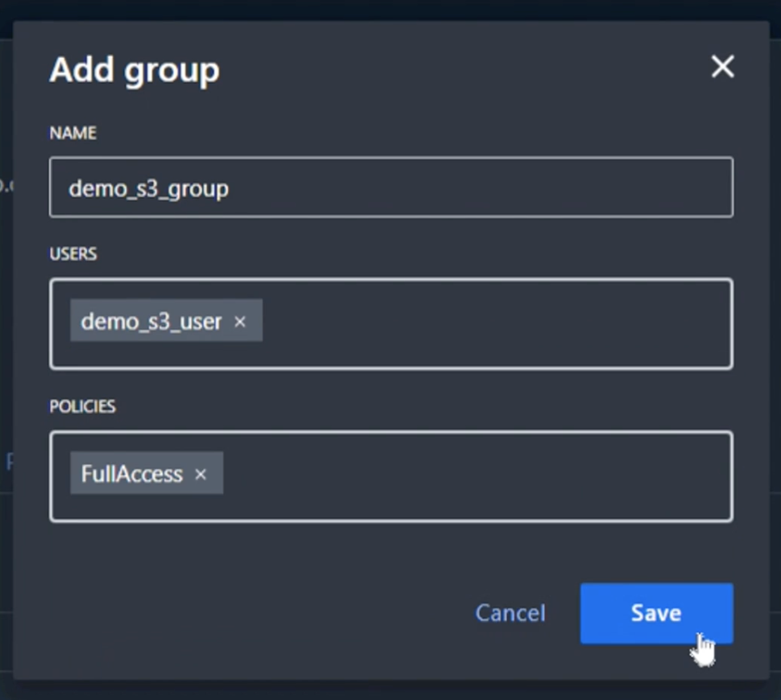This screenshot has height=700, width=781.
Task: Click the NAME field label
Action: pyautogui.click(x=73, y=134)
